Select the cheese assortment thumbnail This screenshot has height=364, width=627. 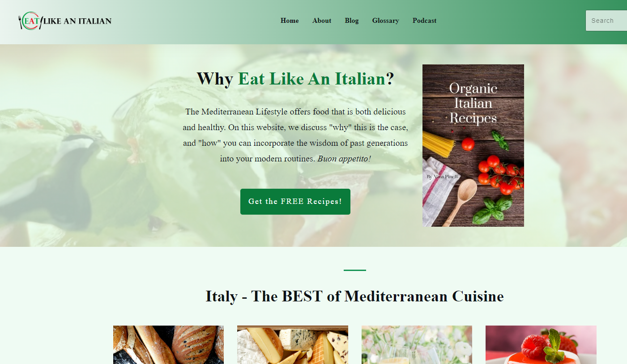tap(293, 345)
